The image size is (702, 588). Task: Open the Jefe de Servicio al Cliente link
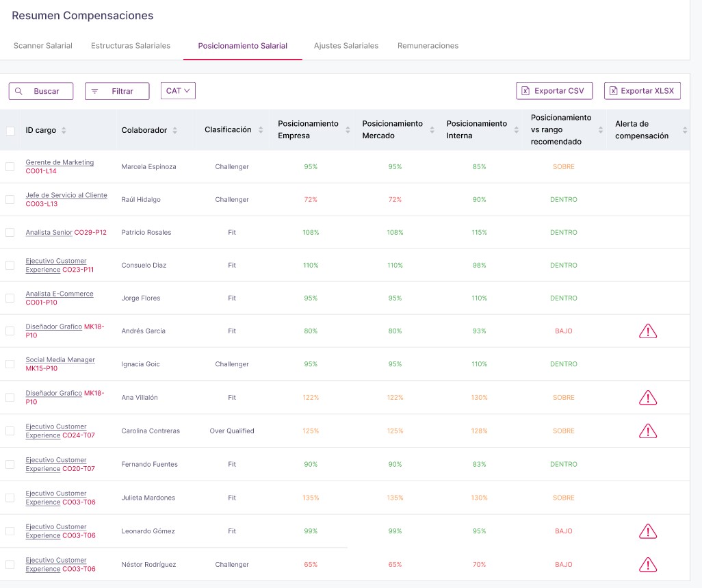click(66, 195)
